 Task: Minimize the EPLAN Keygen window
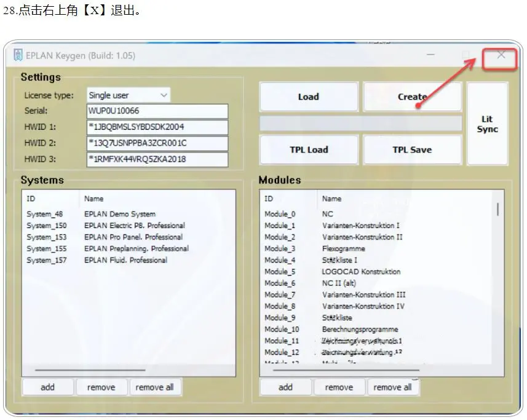(430, 55)
